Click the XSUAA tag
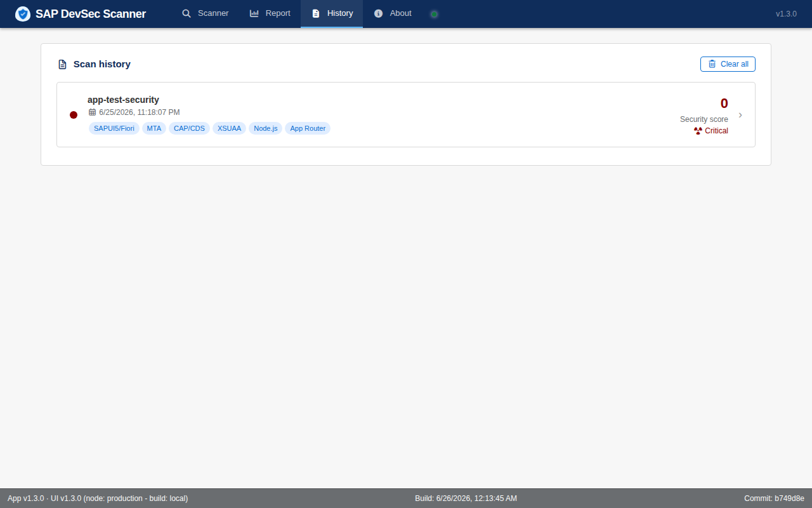Image resolution: width=812 pixels, height=508 pixels. click(230, 128)
